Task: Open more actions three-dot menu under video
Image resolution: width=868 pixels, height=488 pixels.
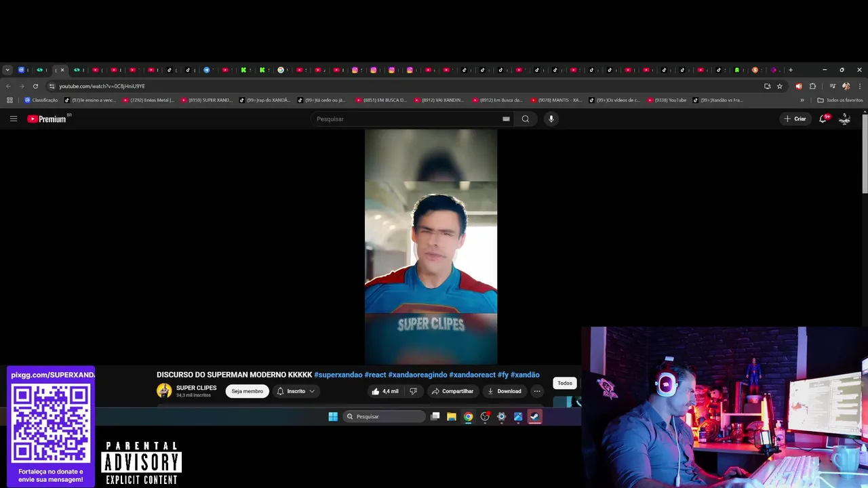Action: click(537, 391)
